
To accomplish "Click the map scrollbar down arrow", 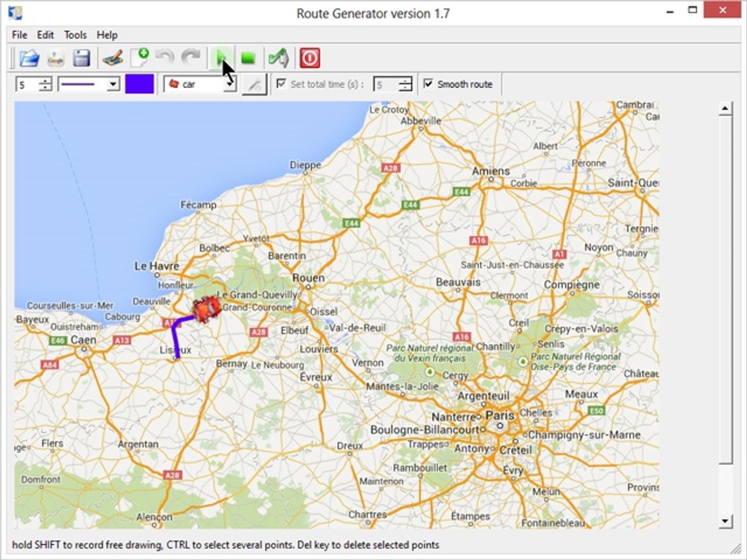I will (725, 522).
